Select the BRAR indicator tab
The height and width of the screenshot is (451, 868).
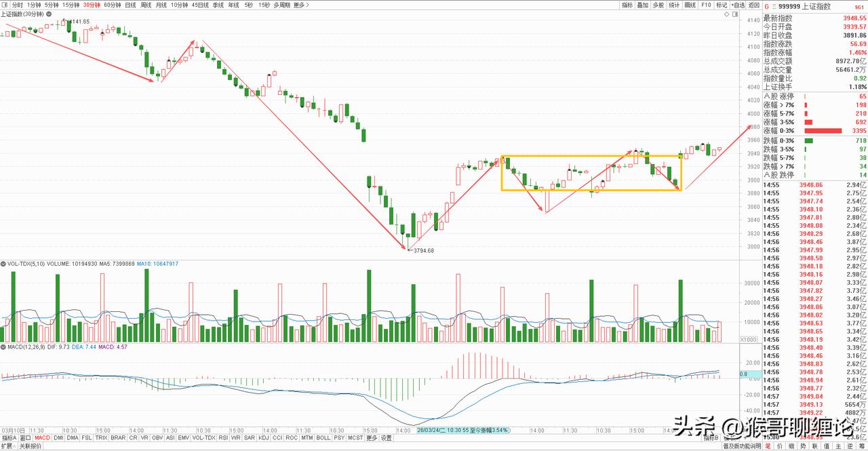118,437
